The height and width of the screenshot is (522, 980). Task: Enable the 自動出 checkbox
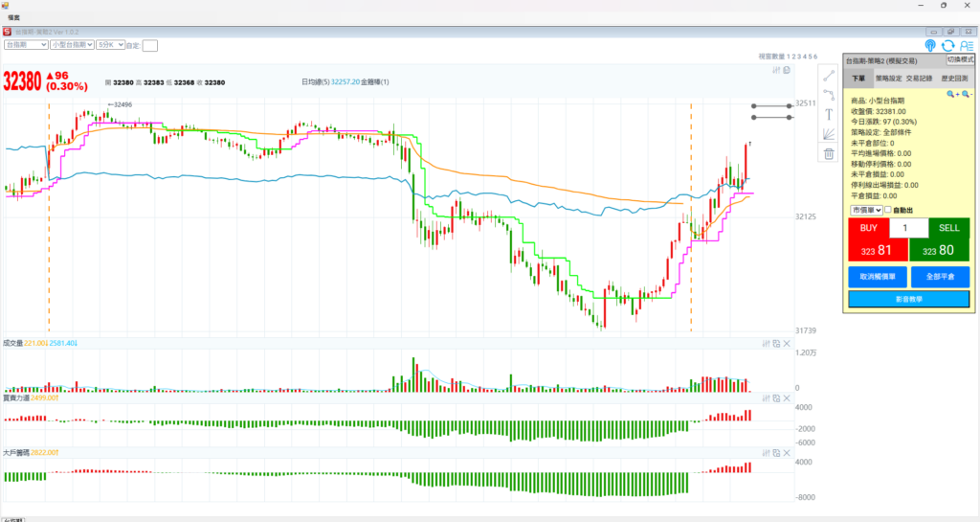888,210
